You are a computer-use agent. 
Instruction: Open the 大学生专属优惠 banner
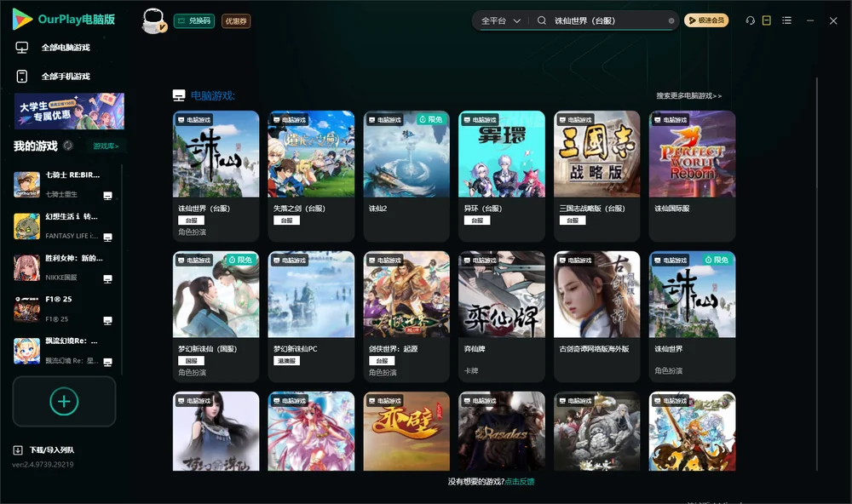(x=70, y=111)
